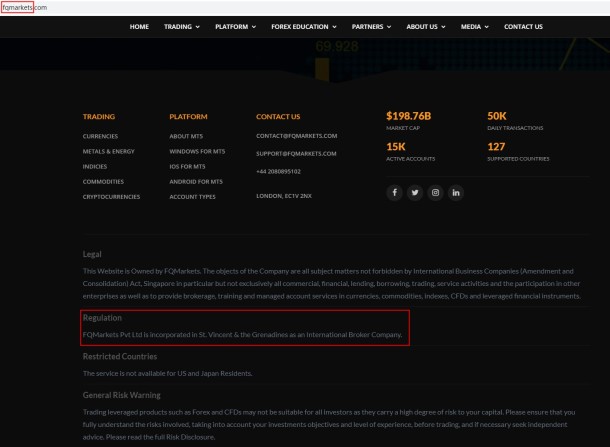Image resolution: width=610 pixels, height=447 pixels.
Task: Expand the TRADING dropdown chevron
Action: pos(198,27)
